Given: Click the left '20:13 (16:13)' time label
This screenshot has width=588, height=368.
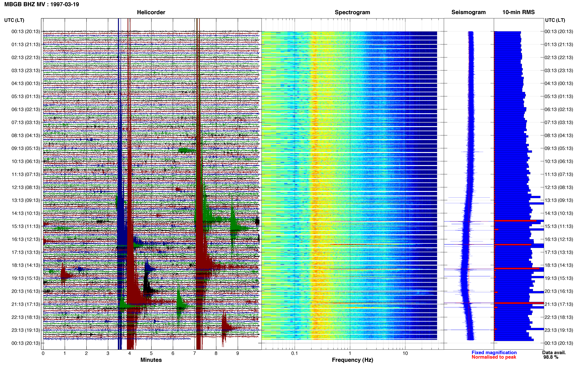Looking at the screenshot, I should (x=26, y=291).
